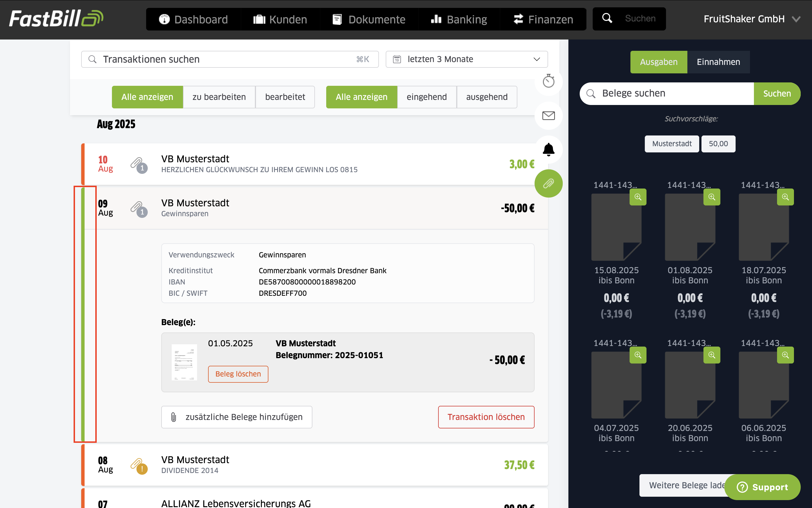Zoom into receipt dated 04.07.2025
Viewport: 812px width, 508px height.
(638, 355)
